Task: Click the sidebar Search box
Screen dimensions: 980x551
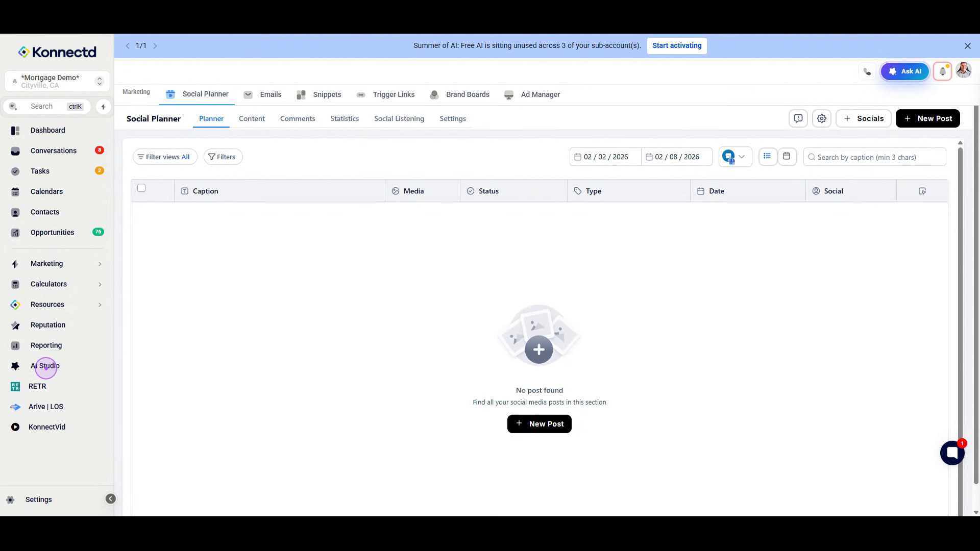Action: pyautogui.click(x=47, y=107)
